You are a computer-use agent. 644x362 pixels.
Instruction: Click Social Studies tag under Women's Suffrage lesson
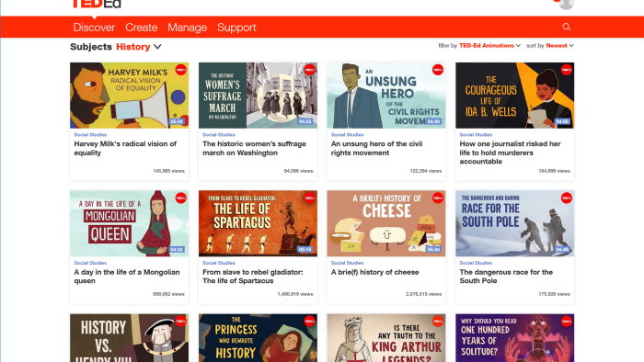219,134
